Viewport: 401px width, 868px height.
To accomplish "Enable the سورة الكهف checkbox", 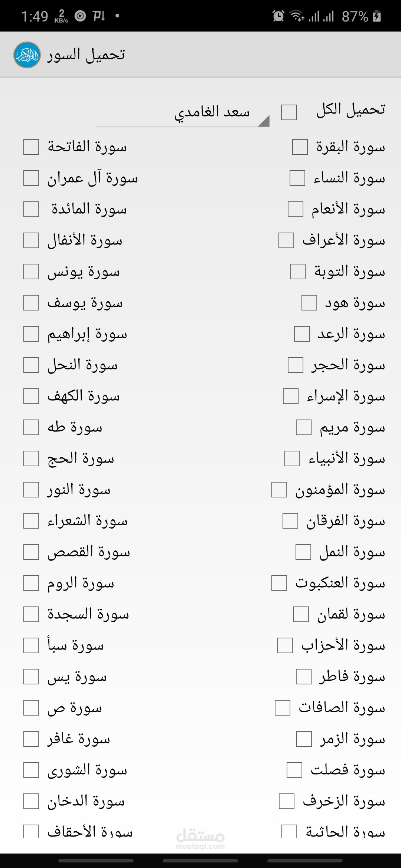I will coord(31,396).
